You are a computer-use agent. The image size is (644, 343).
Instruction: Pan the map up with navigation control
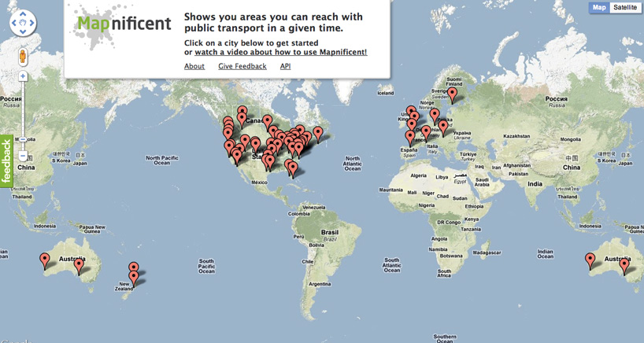[23, 15]
